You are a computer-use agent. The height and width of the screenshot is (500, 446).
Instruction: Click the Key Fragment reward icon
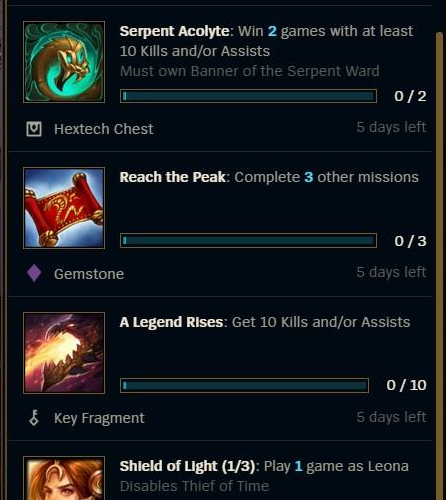(x=34, y=418)
